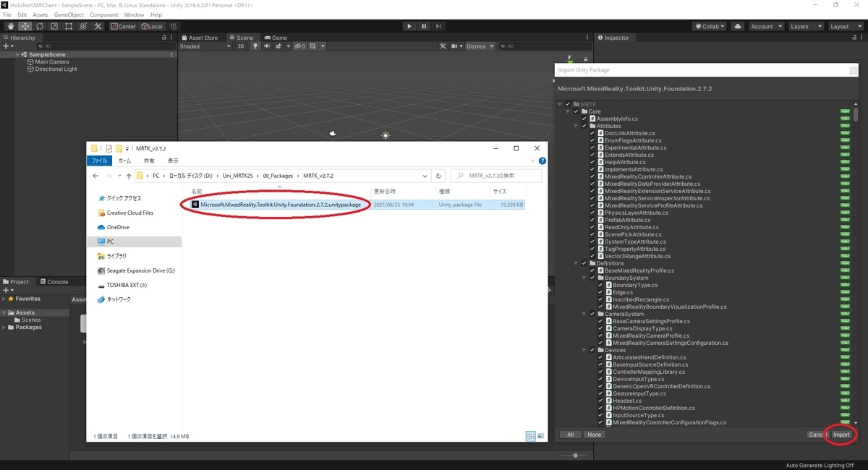Uncheck BaseMixedRealityProfile.cs checkbox
The width and height of the screenshot is (868, 470).
[592, 270]
